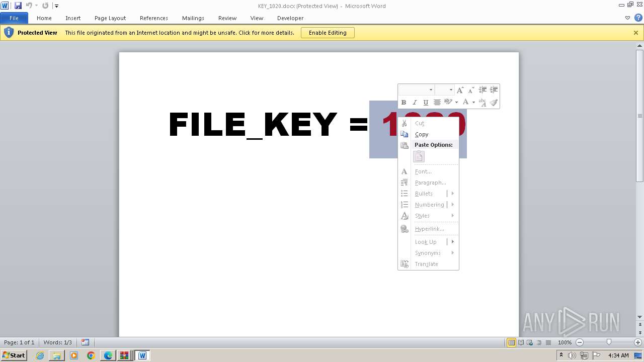The image size is (644, 362).
Task: Open the Page Layout ribbon tab
Action: point(110,18)
